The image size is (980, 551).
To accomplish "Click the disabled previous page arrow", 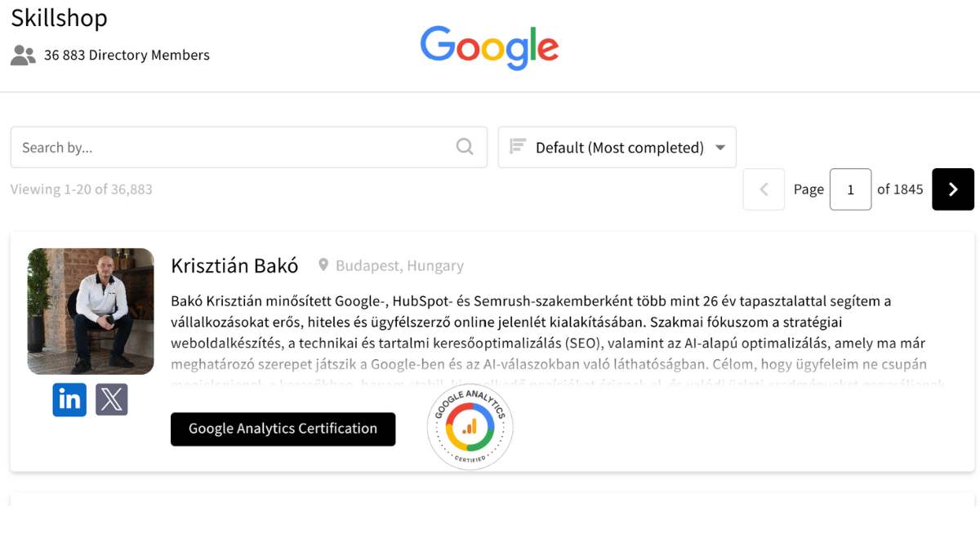I will (x=764, y=189).
